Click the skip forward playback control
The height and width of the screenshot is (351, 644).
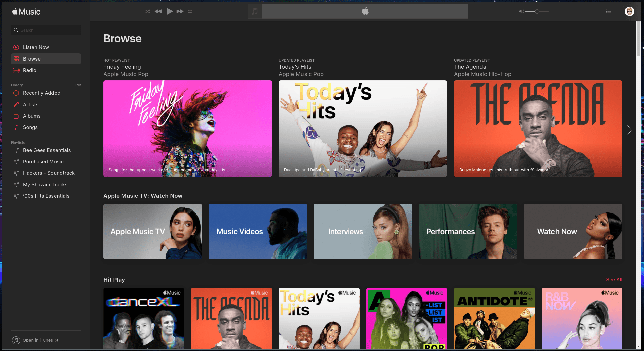[x=180, y=11]
